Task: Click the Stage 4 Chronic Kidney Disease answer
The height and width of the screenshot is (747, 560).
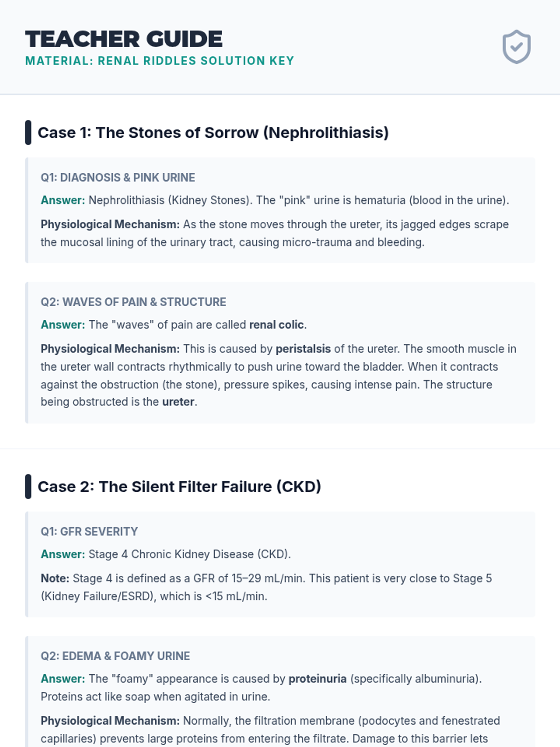Action: [x=189, y=554]
